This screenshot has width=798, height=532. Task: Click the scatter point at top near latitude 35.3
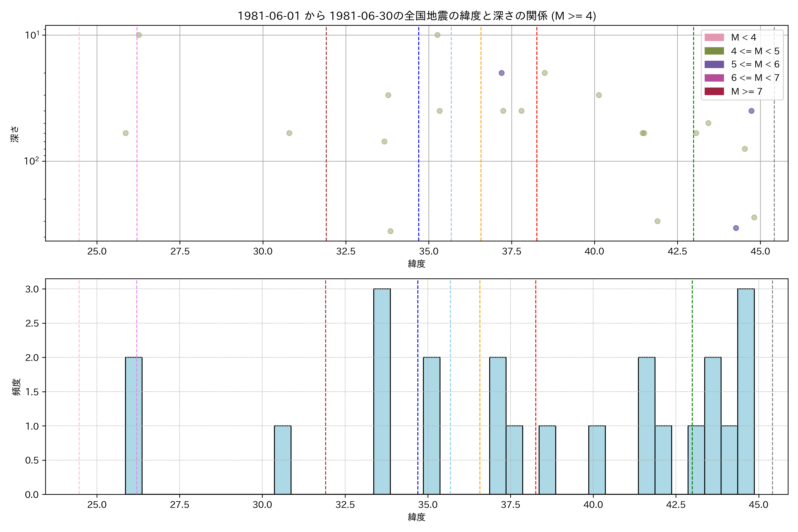tap(437, 35)
